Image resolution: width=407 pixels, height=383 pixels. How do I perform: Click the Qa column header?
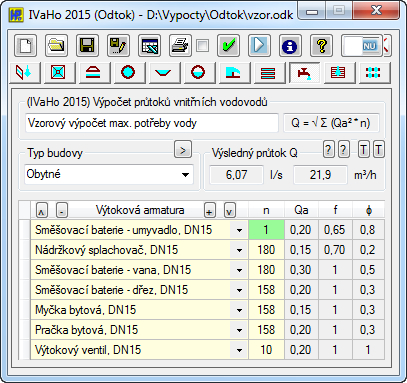click(x=301, y=210)
